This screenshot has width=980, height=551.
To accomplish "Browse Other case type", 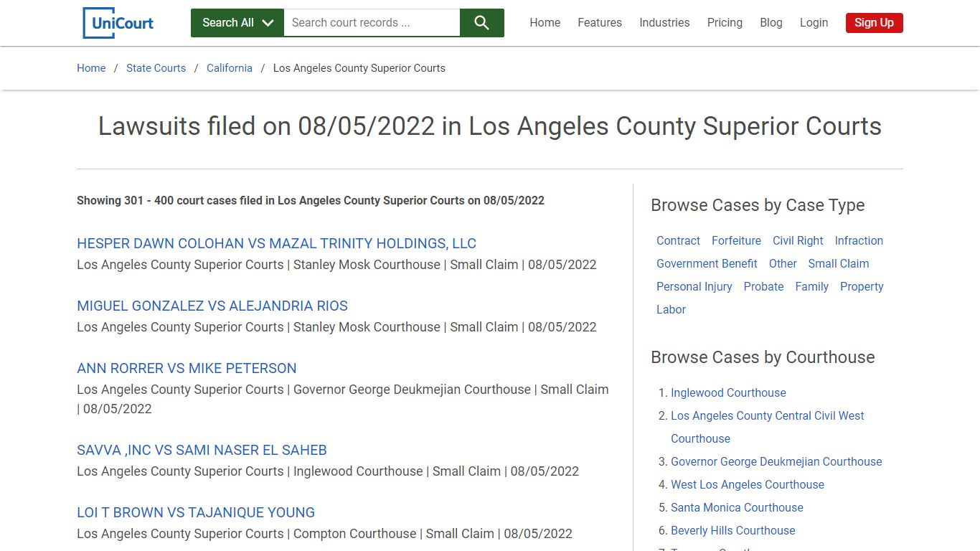I will (783, 264).
